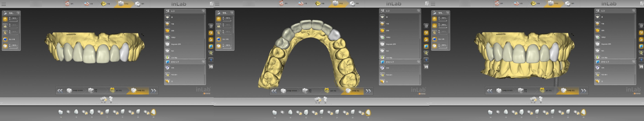644x121 pixels.
Task: Go back with double-left arrows in rightmost window
Action: (x=490, y=91)
